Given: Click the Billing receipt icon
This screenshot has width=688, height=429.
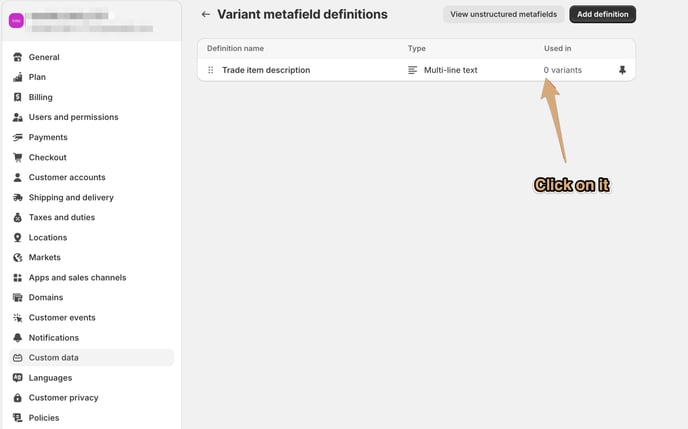Looking at the screenshot, I should pyautogui.click(x=18, y=97).
